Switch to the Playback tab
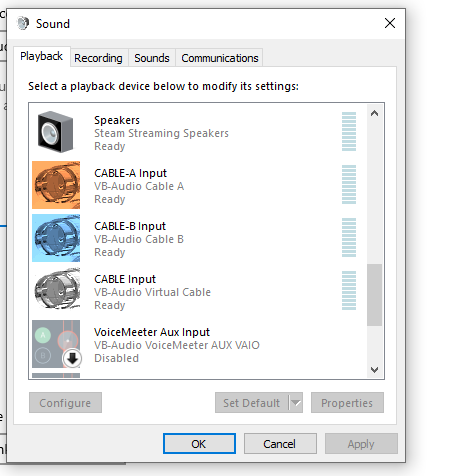Image resolution: width=449 pixels, height=476 pixels. click(x=42, y=56)
